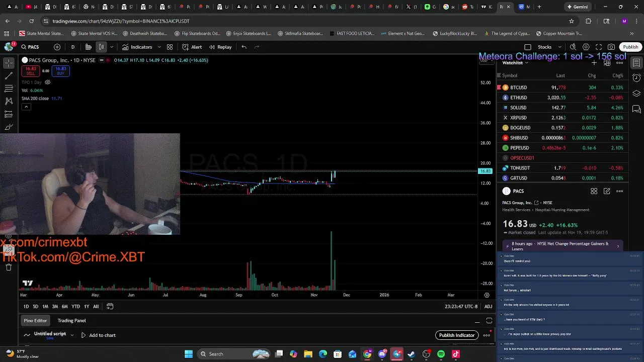Image resolution: width=644 pixels, height=362 pixels.
Task: Switch to the Trading Panel tab
Action: point(71,320)
